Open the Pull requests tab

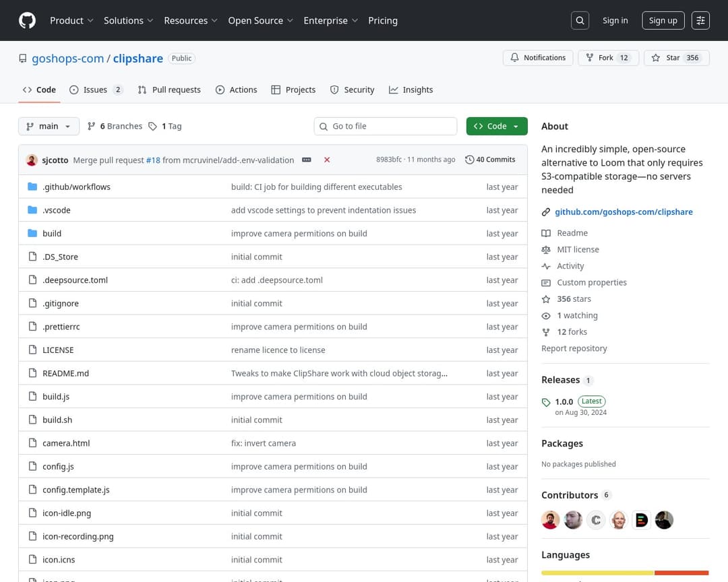[169, 90]
